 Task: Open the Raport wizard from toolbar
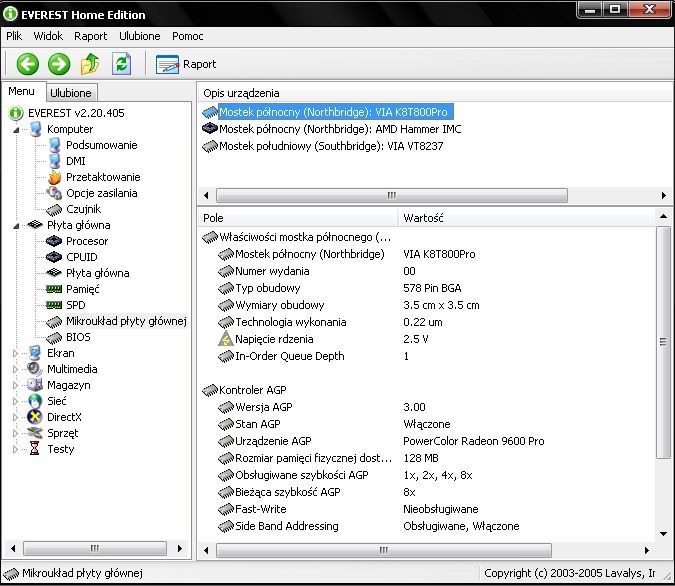coord(186,64)
